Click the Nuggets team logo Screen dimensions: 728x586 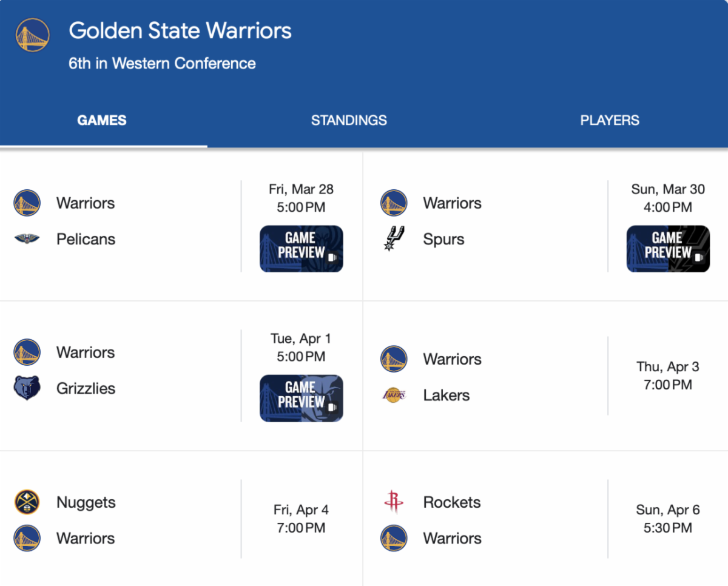[27, 502]
